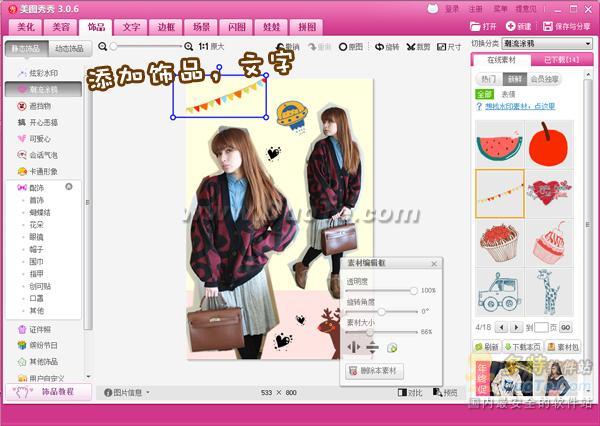Click the watermark material help link
The width and height of the screenshot is (600, 426).
(520, 106)
